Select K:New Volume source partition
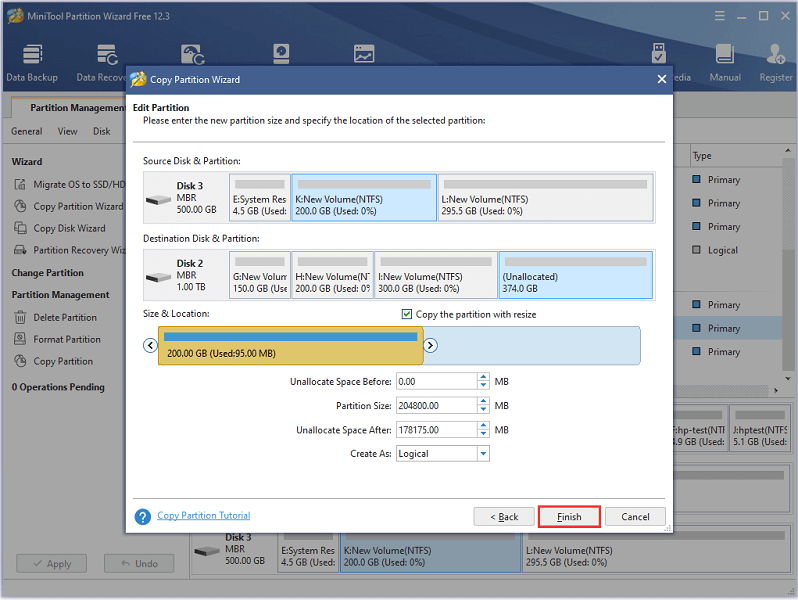This screenshot has height=600, width=798. click(364, 197)
